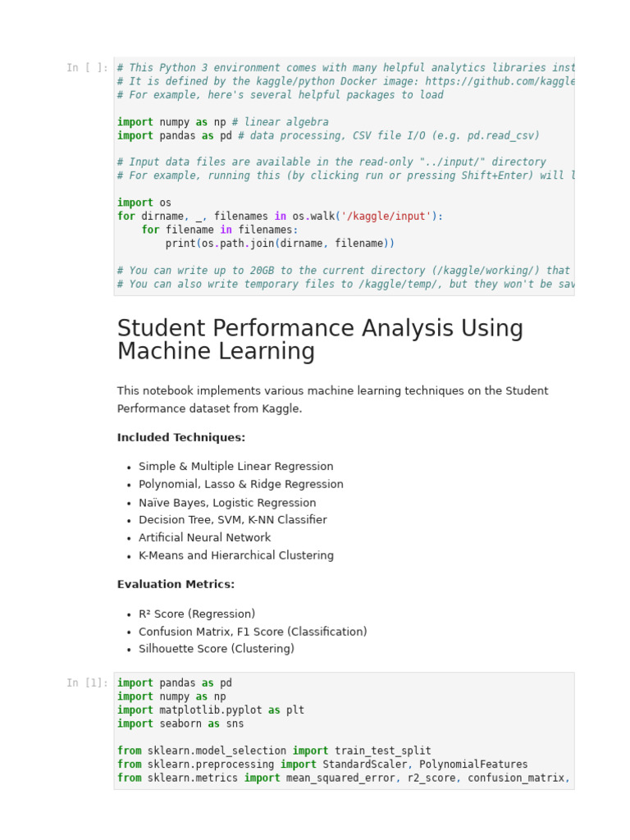
Task: Click the '/kaggle/input' string in os.walk
Action: (x=386, y=217)
